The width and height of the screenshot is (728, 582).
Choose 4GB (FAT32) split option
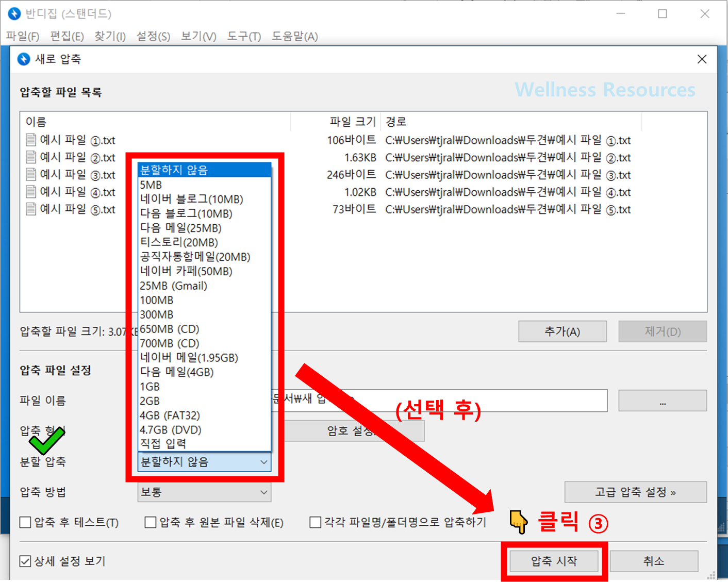point(205,415)
